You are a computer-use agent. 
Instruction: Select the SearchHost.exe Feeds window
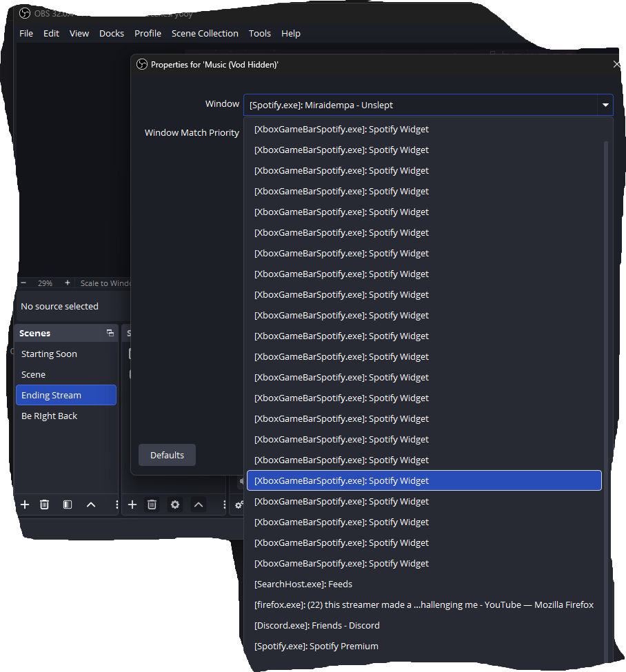coord(424,584)
